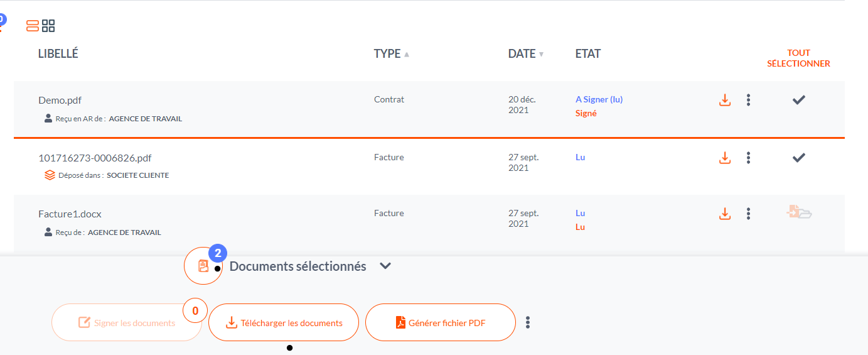The height and width of the screenshot is (355, 868).
Task: Switch to grid view layout icon
Action: 48,26
